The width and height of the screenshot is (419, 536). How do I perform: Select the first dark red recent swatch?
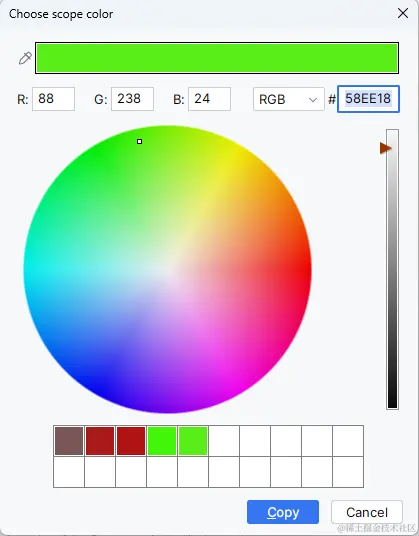point(100,441)
